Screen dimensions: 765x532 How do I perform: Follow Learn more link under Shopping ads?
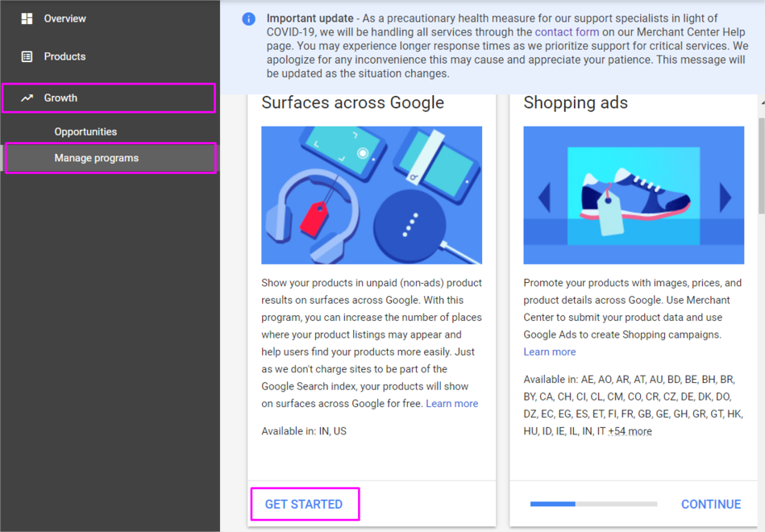click(549, 351)
